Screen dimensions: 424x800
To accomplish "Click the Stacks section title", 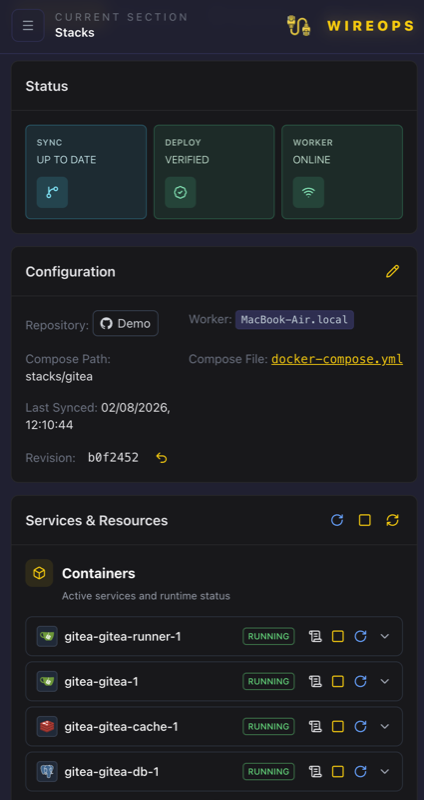I will tap(74, 33).
